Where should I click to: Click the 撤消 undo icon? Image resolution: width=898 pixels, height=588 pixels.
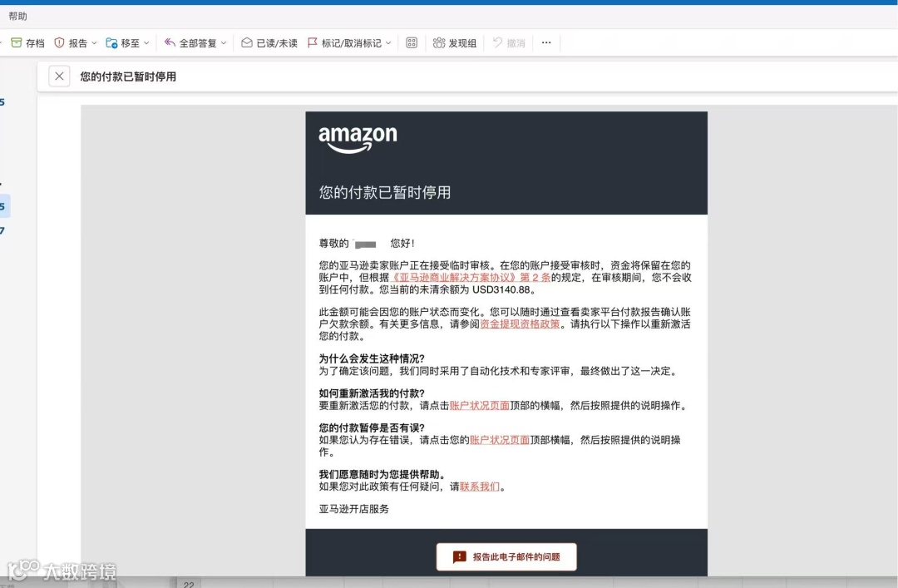(x=498, y=42)
